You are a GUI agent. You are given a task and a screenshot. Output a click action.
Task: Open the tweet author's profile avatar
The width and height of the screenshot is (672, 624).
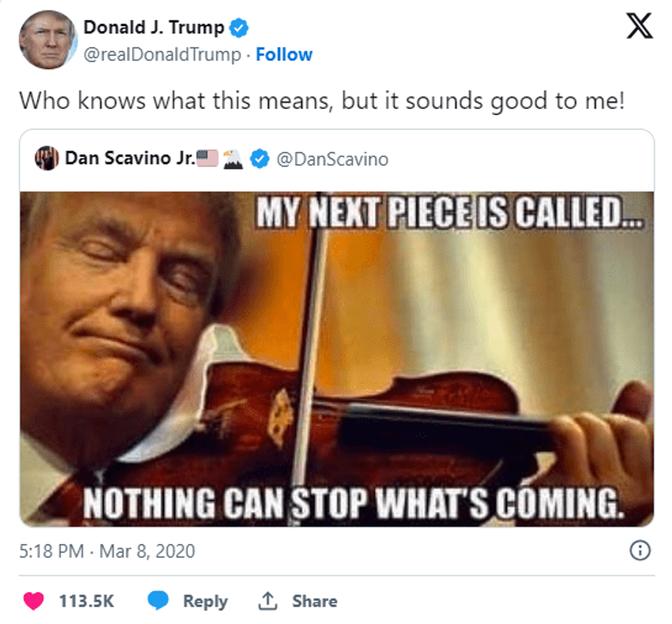47,40
